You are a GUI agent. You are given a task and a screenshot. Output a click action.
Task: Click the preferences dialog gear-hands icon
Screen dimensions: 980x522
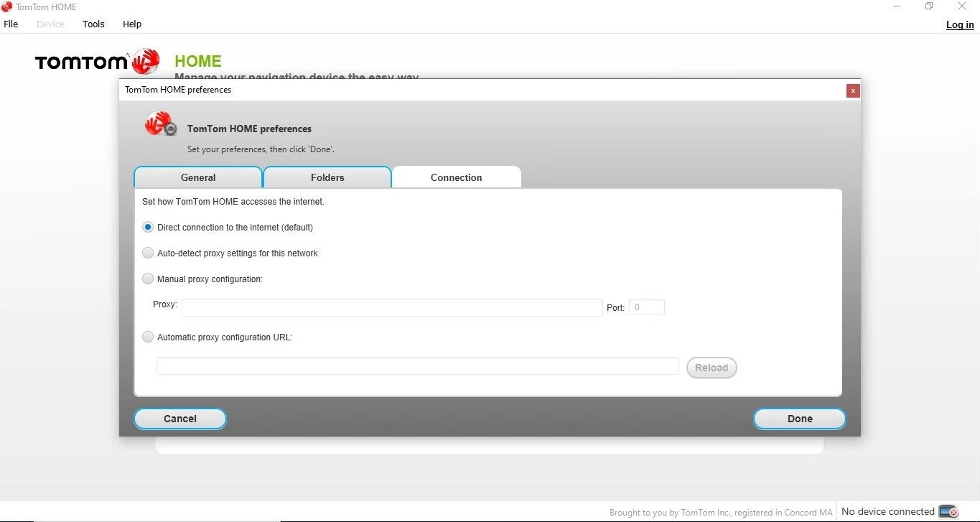point(161,123)
